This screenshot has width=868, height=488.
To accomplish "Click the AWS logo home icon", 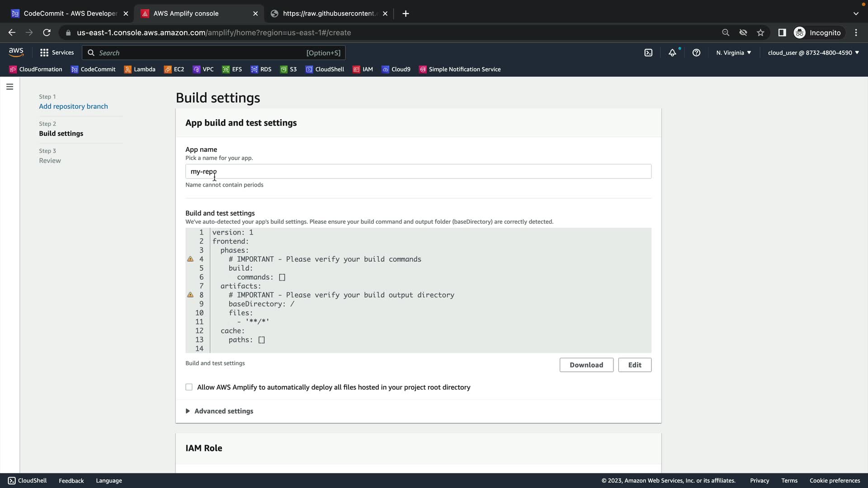I will pyautogui.click(x=16, y=52).
